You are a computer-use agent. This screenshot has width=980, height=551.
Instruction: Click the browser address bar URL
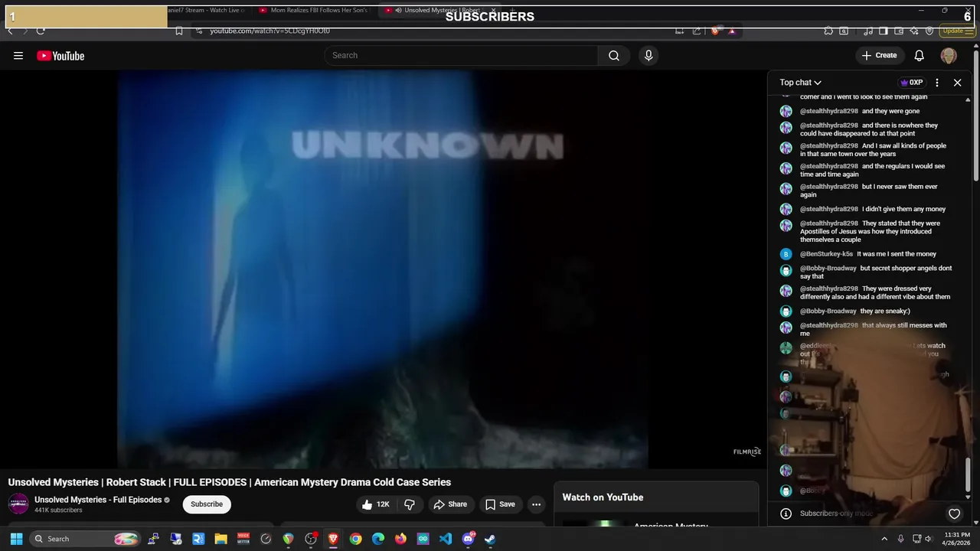269,31
